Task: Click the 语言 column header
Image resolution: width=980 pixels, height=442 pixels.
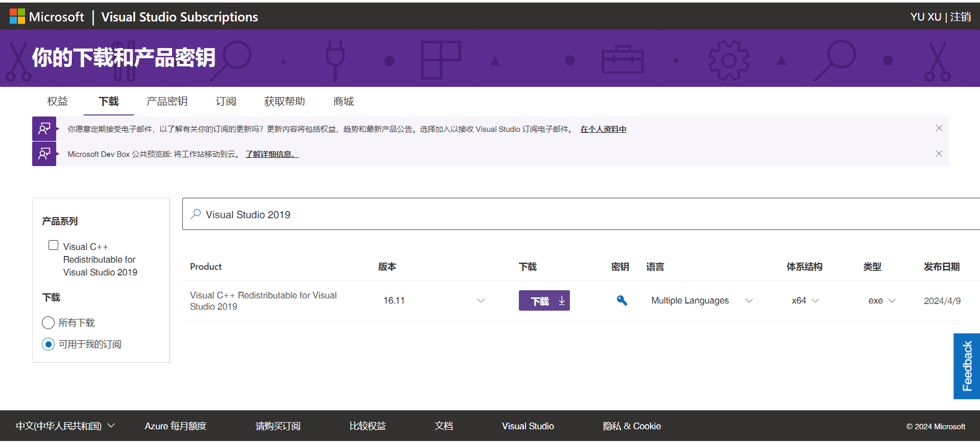Action: pyautogui.click(x=655, y=266)
